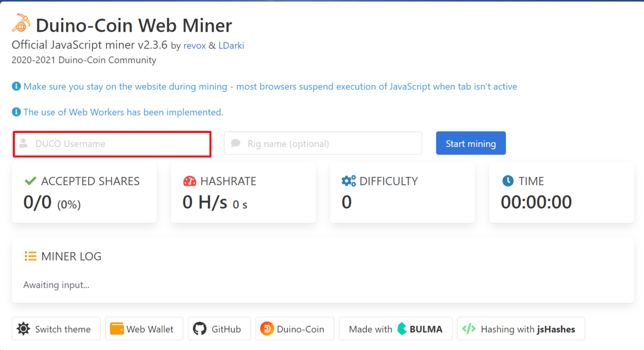The width and height of the screenshot is (644, 350).
Task: Click the Difficulty value 0
Action: click(x=347, y=202)
